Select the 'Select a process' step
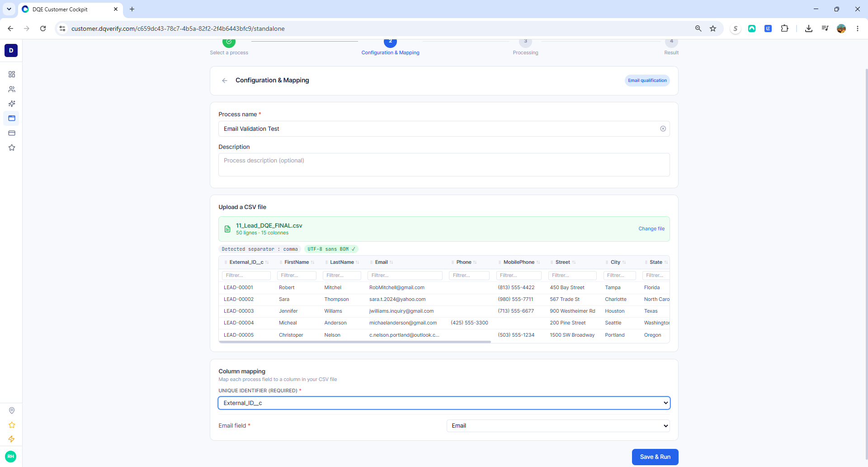Image resolution: width=868 pixels, height=467 pixels. click(x=229, y=47)
